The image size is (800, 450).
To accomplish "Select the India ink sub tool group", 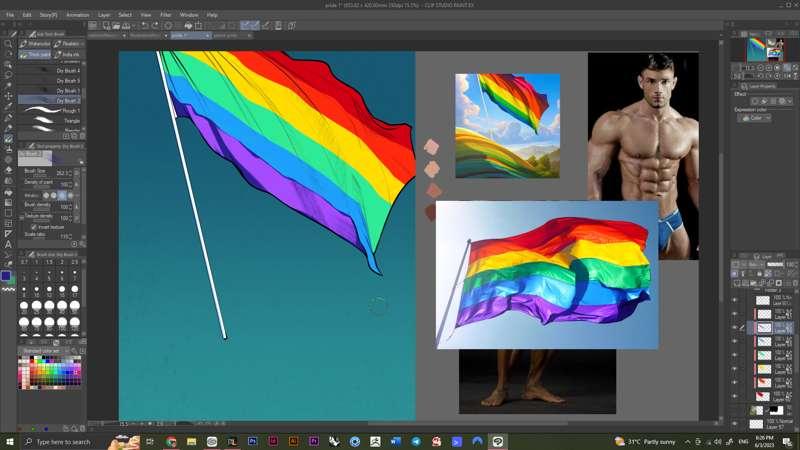I will click(x=68, y=54).
